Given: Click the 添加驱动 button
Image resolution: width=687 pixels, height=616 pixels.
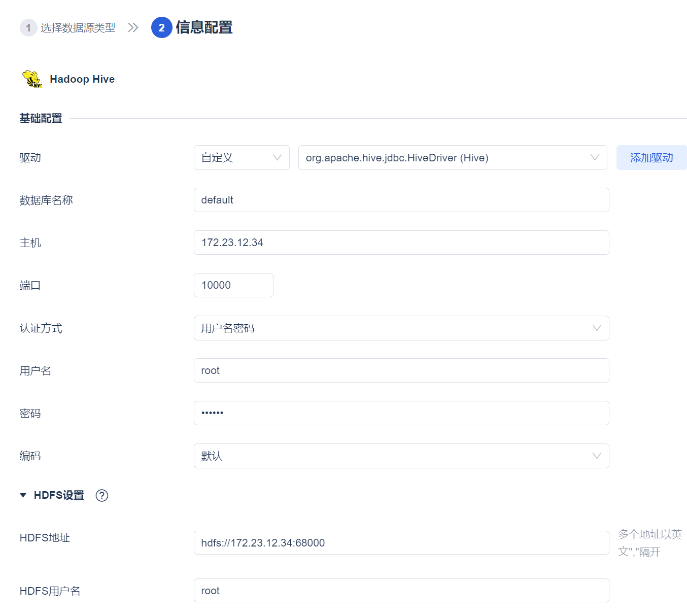Looking at the screenshot, I should 651,158.
